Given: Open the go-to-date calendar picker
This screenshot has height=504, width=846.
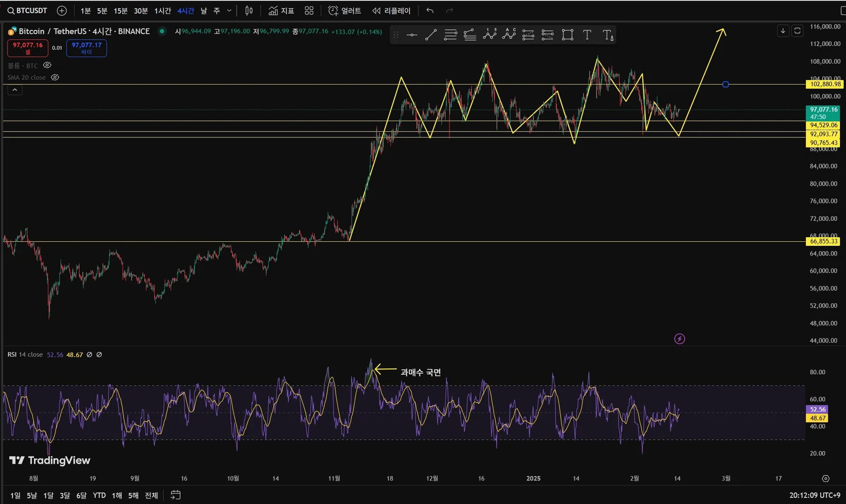Looking at the screenshot, I should (x=175, y=495).
